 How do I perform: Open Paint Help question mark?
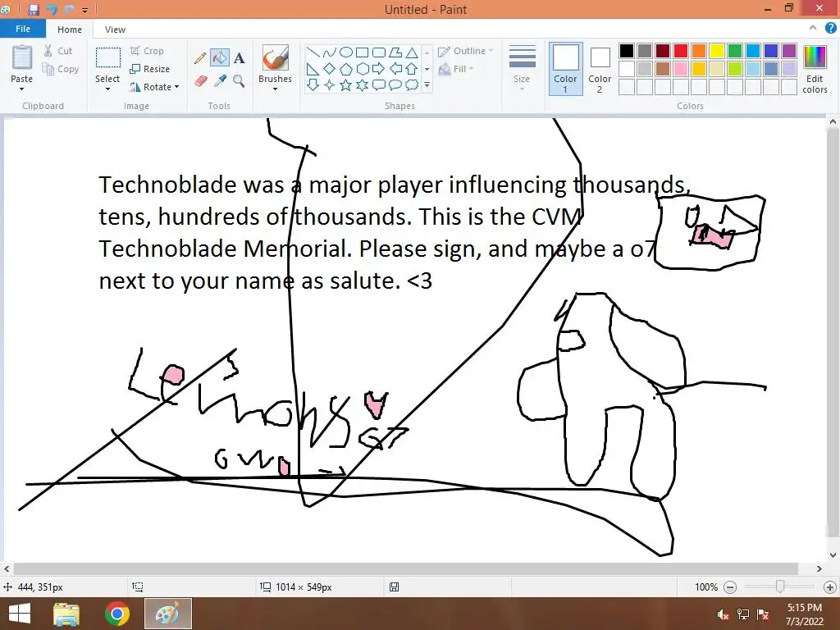pos(830,29)
